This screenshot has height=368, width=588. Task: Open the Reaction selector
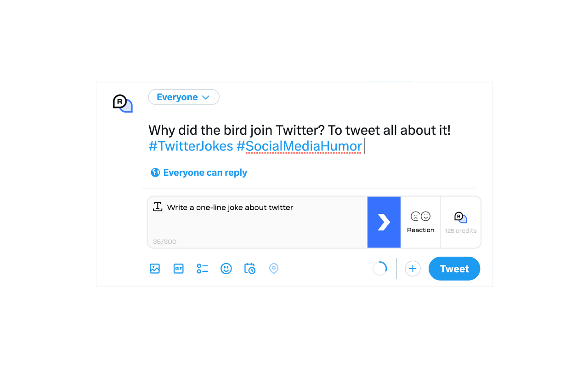[420, 222]
